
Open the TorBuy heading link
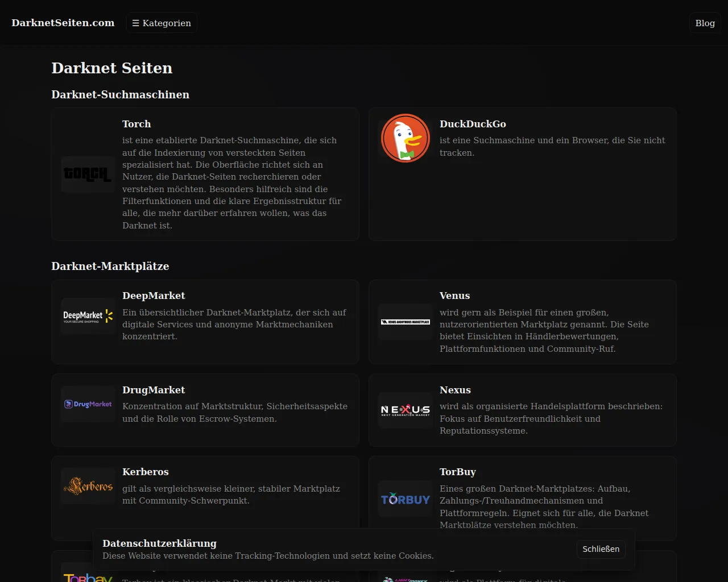(x=458, y=472)
